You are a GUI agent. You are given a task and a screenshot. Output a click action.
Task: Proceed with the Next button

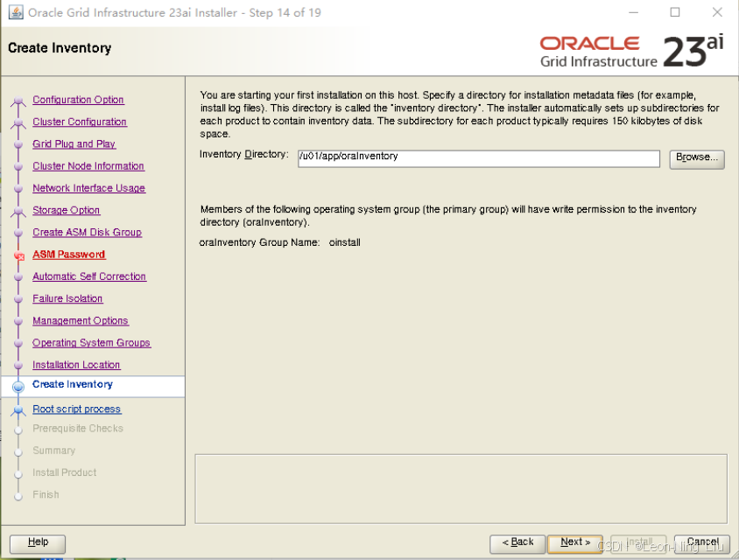(x=575, y=543)
